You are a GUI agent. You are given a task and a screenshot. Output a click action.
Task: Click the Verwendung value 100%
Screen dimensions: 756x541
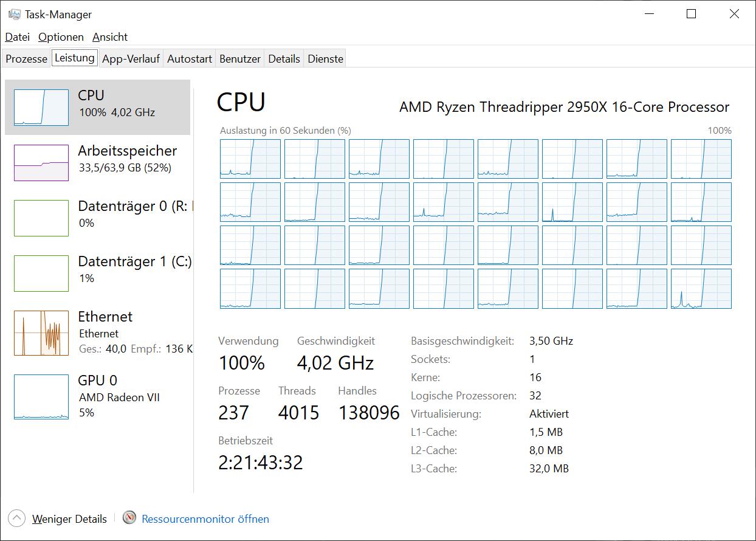point(242,364)
